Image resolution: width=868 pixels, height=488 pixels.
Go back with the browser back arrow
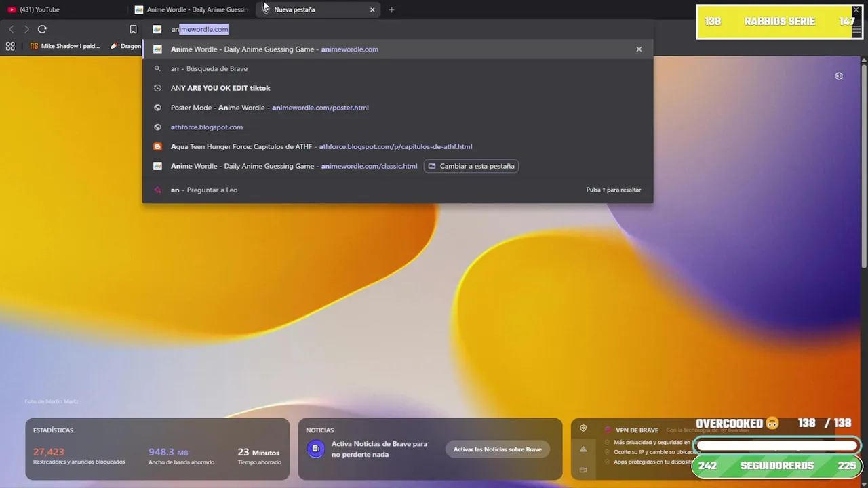click(11, 29)
